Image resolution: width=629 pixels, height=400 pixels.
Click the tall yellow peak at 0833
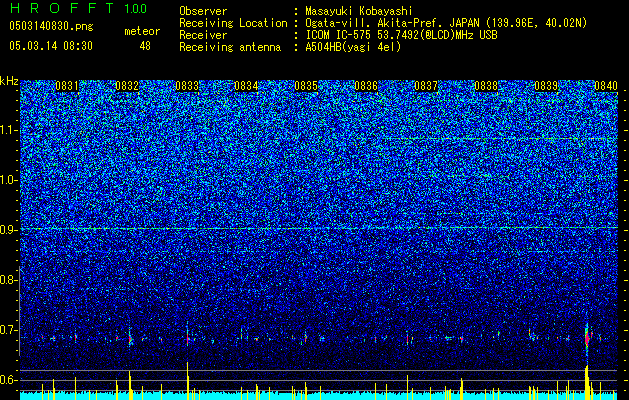pos(187,380)
